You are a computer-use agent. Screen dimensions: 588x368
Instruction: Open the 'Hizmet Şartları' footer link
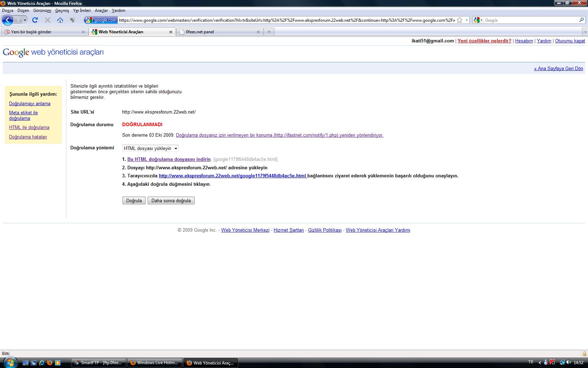point(289,230)
